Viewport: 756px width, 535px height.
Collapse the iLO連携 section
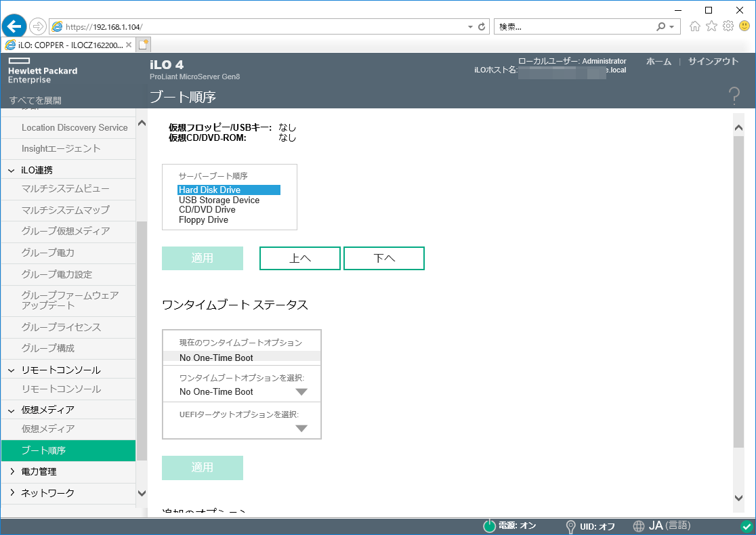click(12, 170)
